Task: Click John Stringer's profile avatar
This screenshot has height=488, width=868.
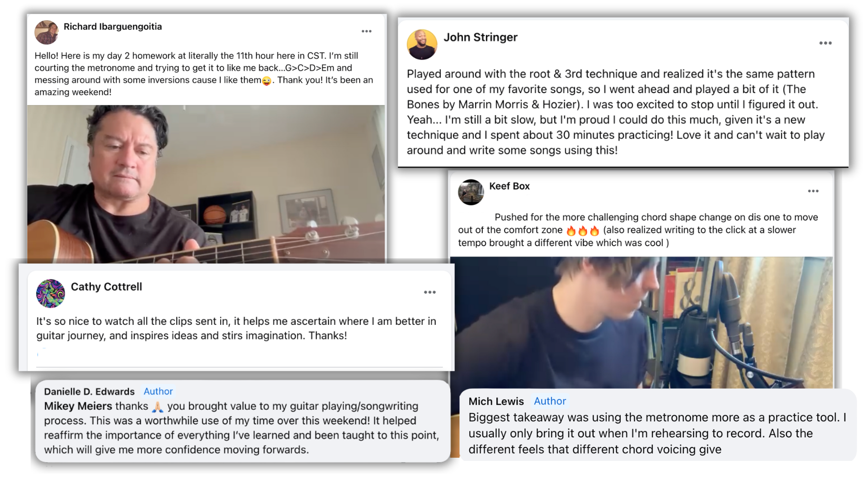Action: [422, 44]
